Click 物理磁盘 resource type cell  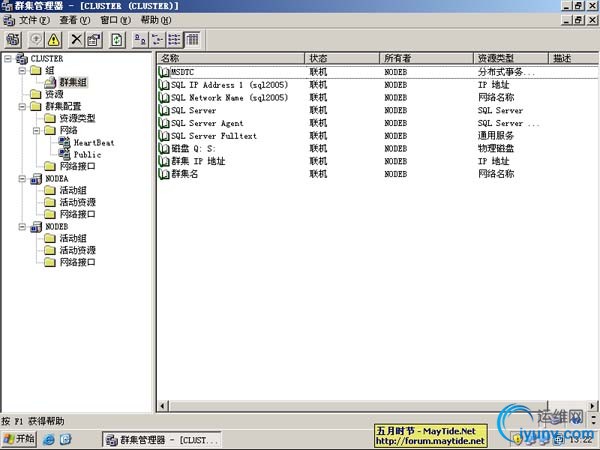(x=496, y=148)
